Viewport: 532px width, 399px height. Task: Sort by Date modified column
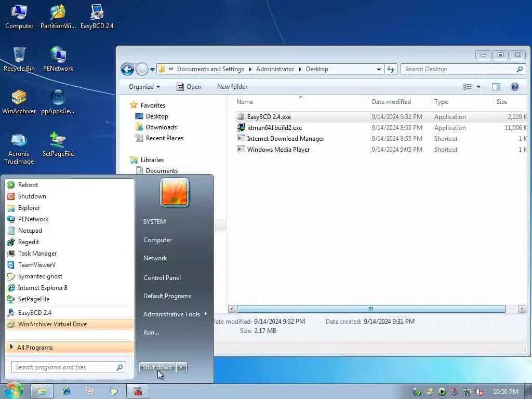[x=391, y=102]
